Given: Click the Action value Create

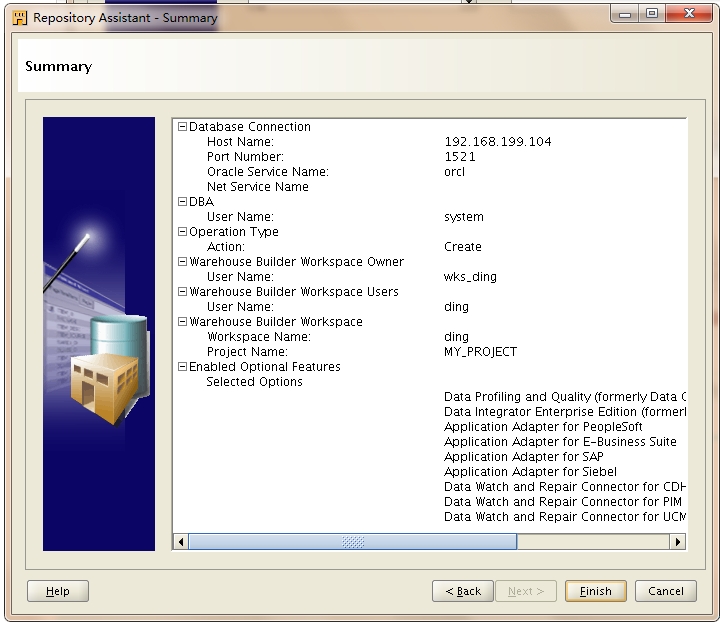Looking at the screenshot, I should (463, 247).
